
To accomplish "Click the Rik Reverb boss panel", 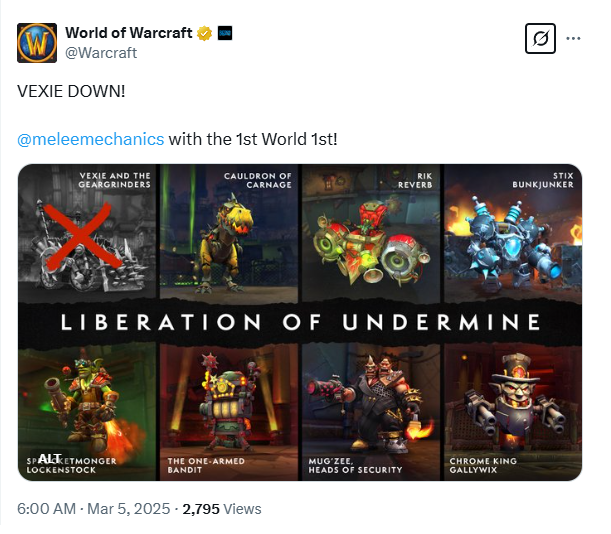I will (x=371, y=232).
